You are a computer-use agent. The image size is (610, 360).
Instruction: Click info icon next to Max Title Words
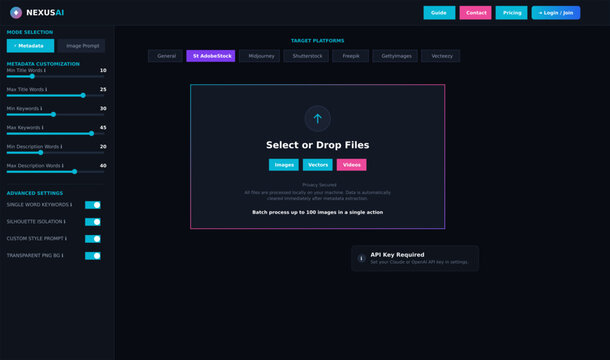click(46, 90)
